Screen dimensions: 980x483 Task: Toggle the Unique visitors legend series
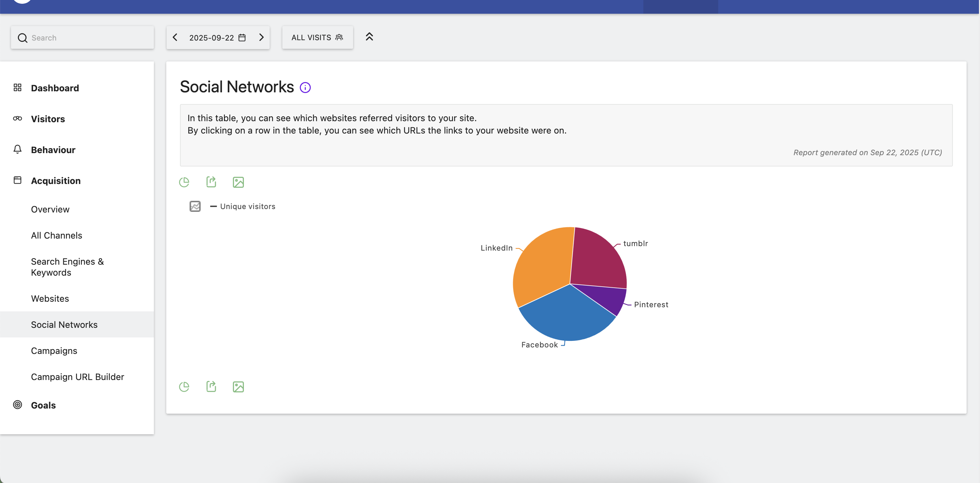click(247, 206)
